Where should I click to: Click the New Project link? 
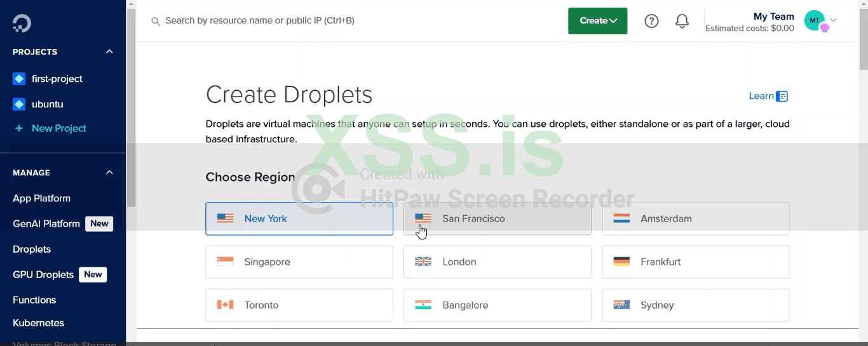pos(59,128)
